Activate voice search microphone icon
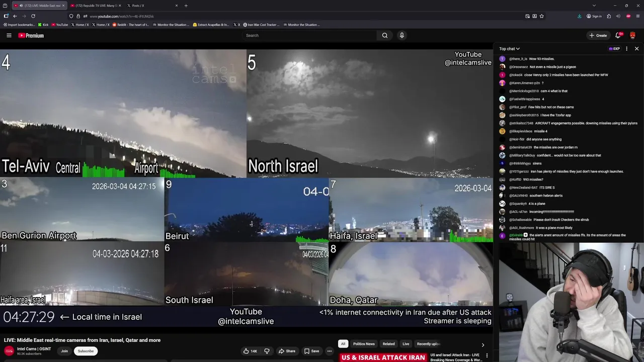The image size is (644, 362). [x=401, y=35]
